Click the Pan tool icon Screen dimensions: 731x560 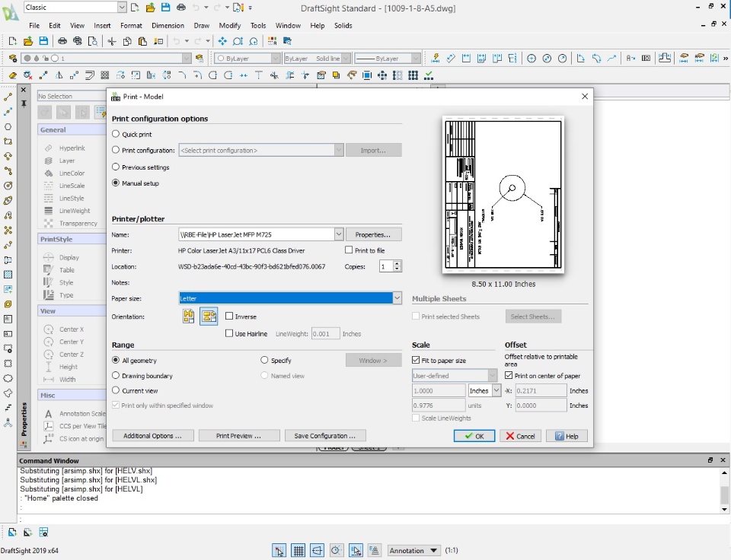222,41
